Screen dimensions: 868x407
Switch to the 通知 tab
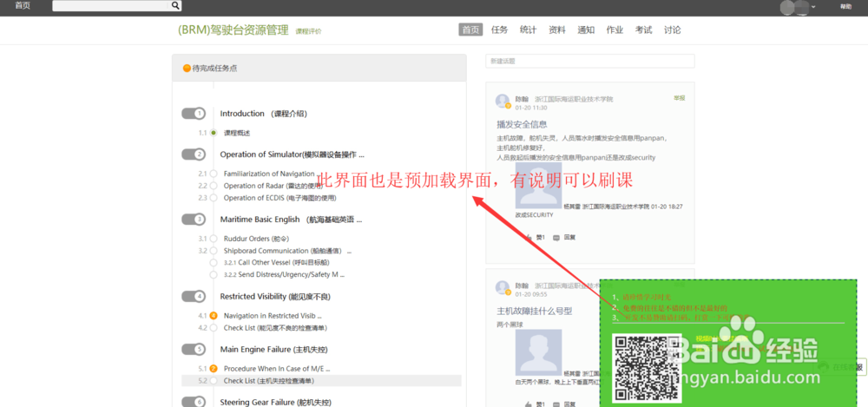586,30
